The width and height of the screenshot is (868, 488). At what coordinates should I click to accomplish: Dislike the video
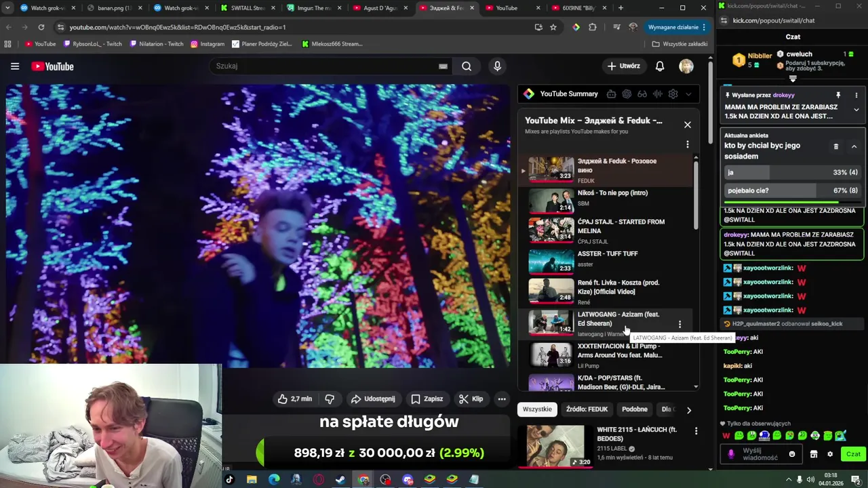[330, 399]
